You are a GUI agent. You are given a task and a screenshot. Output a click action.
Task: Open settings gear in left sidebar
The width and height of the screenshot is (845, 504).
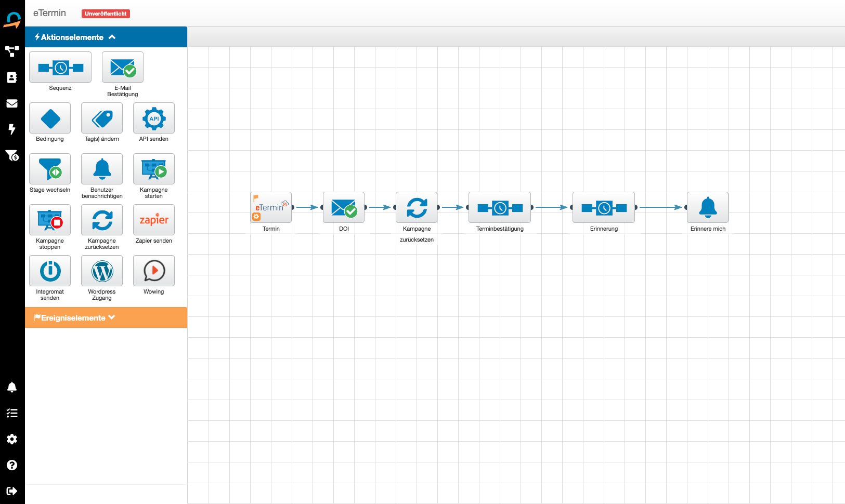pyautogui.click(x=12, y=439)
